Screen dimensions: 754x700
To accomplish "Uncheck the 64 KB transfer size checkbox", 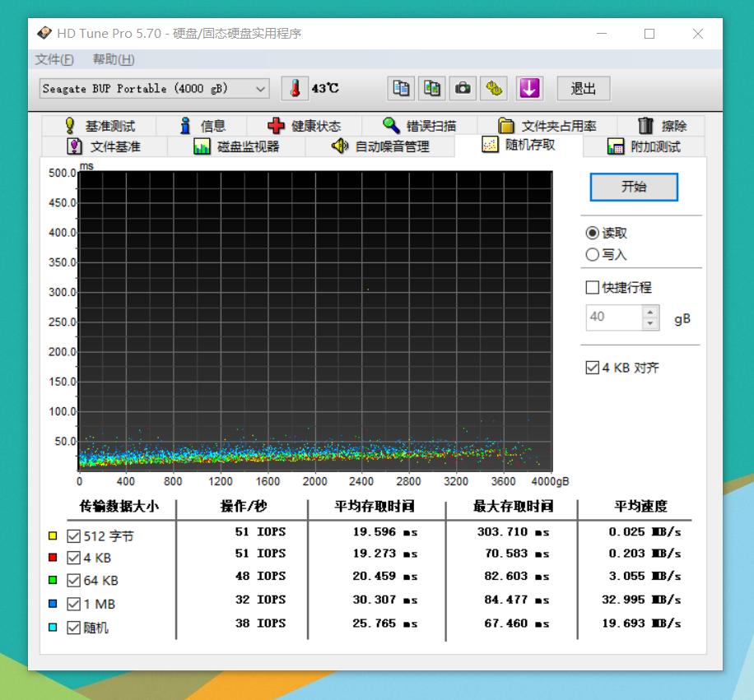I will [73, 581].
